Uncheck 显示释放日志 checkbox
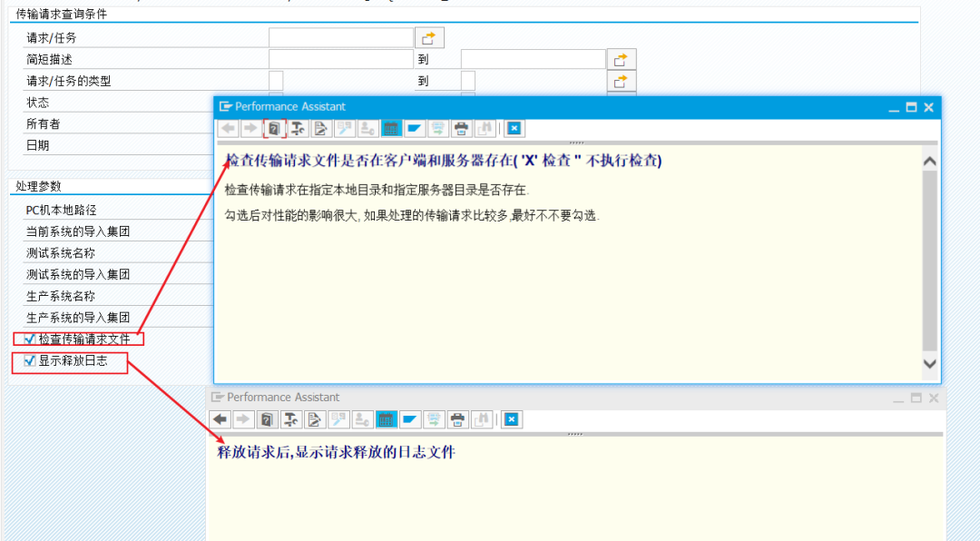Image resolution: width=980 pixels, height=541 pixels. tap(29, 360)
